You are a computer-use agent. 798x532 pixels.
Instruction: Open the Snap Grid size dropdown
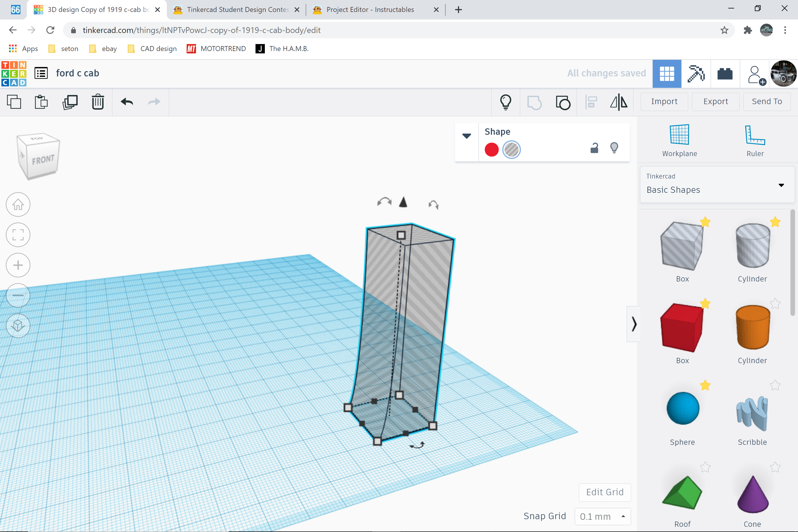[603, 516]
